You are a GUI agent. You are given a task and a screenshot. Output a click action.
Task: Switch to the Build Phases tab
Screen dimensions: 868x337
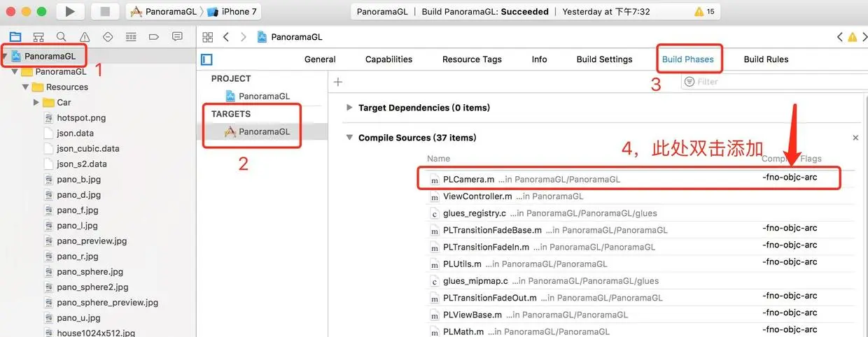[688, 59]
